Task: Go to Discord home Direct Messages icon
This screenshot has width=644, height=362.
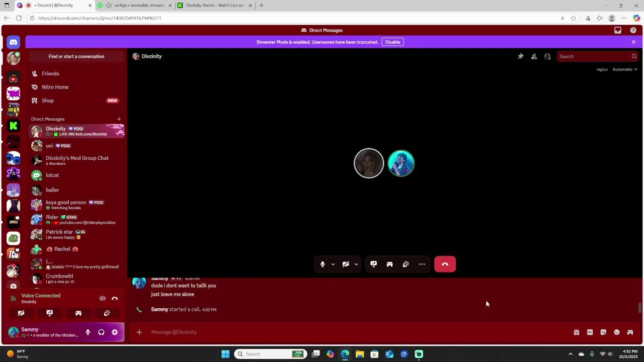Action: click(x=14, y=42)
